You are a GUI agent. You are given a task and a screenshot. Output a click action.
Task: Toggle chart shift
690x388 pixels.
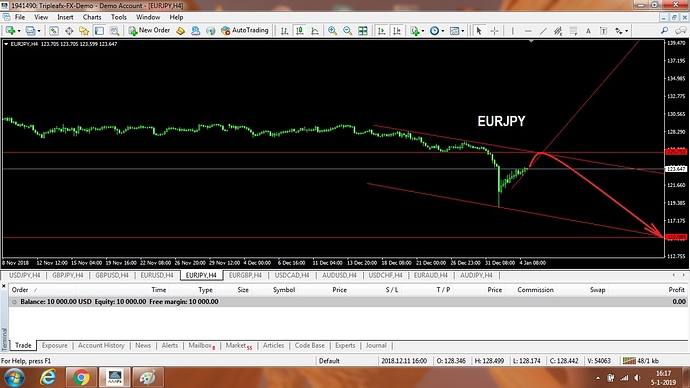click(396, 31)
